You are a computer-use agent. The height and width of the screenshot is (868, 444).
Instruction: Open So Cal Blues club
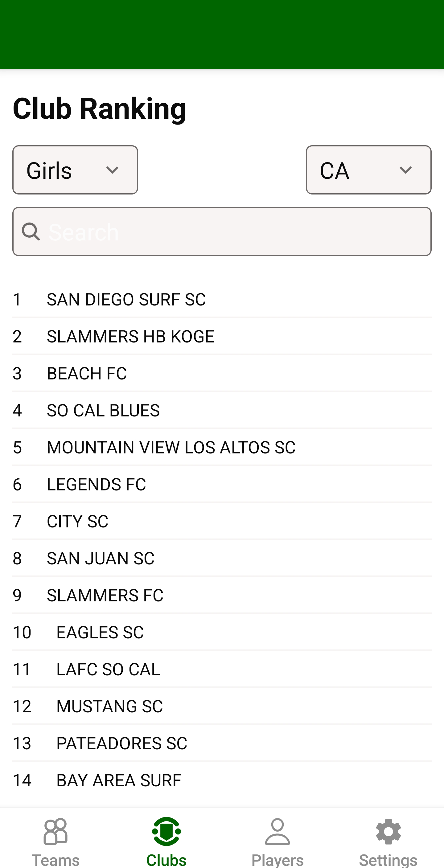[x=103, y=410]
